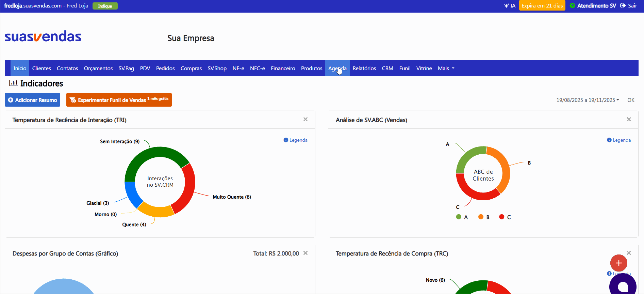Click the green Indique button
Screen dimensions: 644x294
pos(105,6)
